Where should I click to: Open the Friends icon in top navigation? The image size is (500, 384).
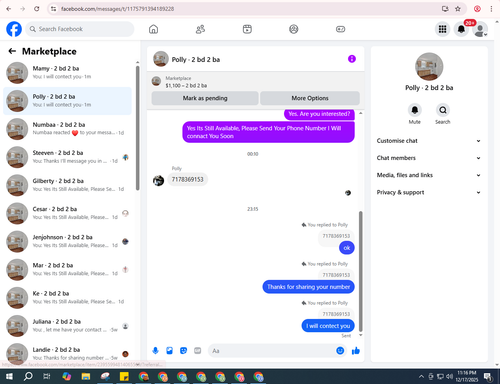pos(200,29)
